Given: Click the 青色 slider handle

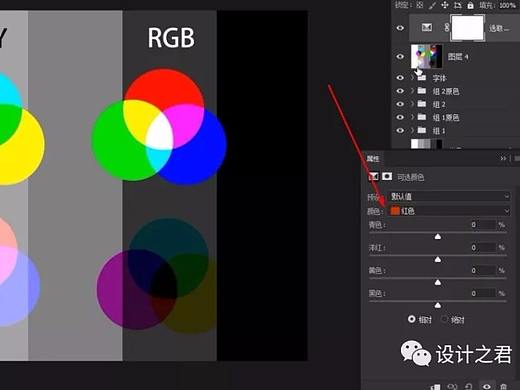Looking at the screenshot, I should click(438, 237).
